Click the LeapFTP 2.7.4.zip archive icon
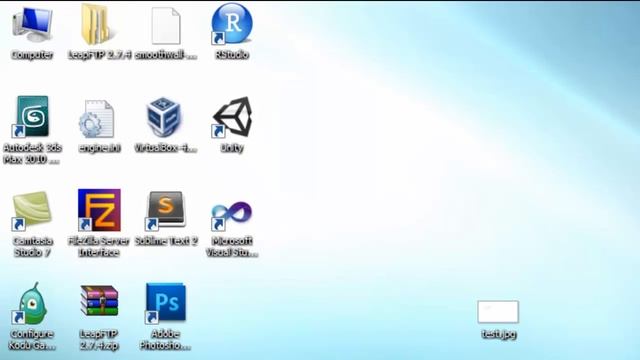 [x=99, y=301]
